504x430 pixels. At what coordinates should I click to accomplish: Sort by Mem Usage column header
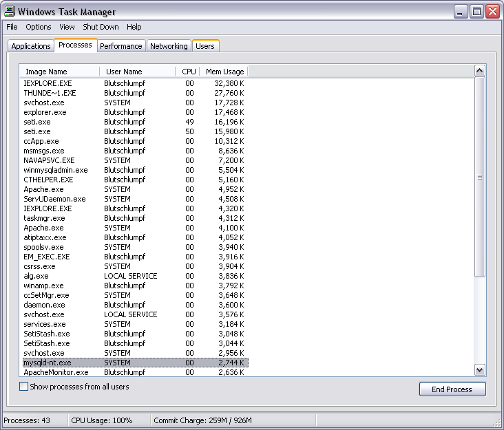pos(224,72)
